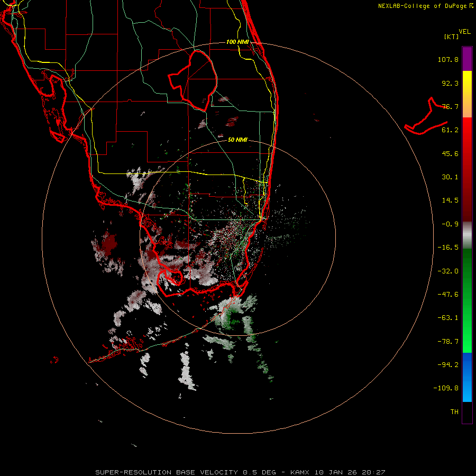
Task: Click the -63.1 velocity scale value
Action: [x=448, y=318]
